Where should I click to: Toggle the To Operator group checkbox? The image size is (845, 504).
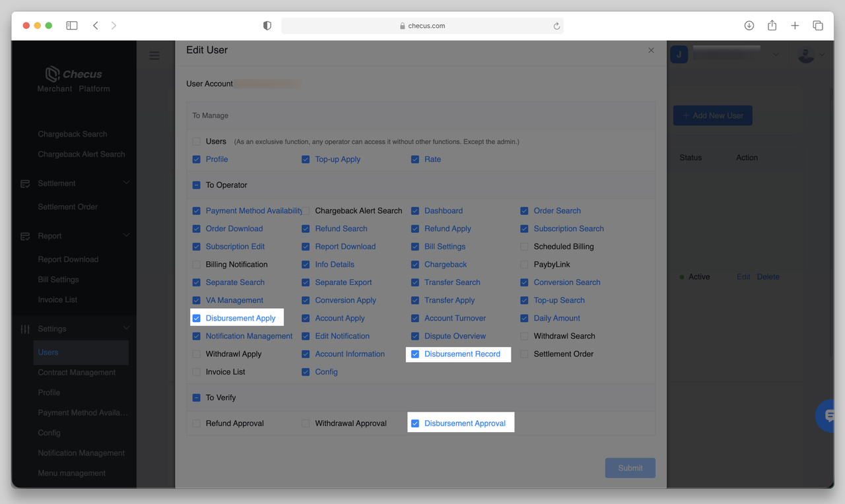[x=196, y=185]
